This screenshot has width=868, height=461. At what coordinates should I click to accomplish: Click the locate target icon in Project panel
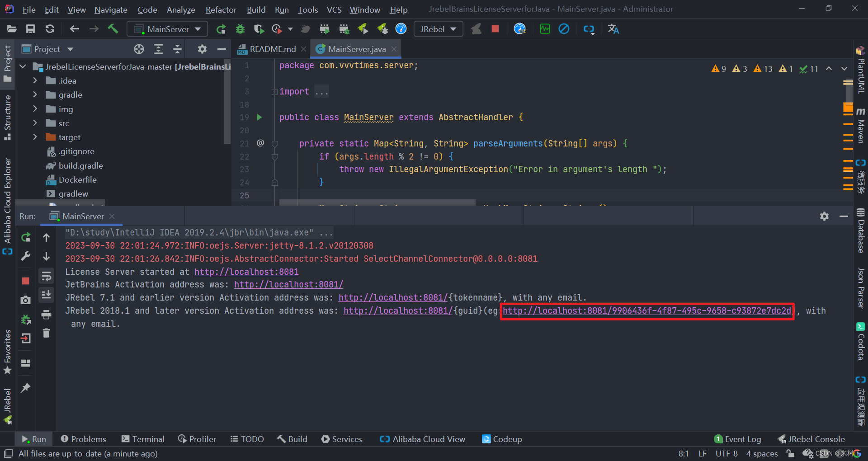[x=139, y=49]
